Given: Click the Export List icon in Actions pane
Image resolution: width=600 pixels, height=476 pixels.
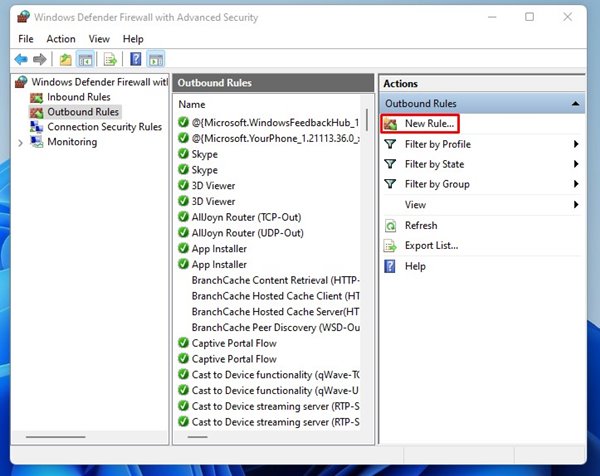Looking at the screenshot, I should tap(390, 246).
